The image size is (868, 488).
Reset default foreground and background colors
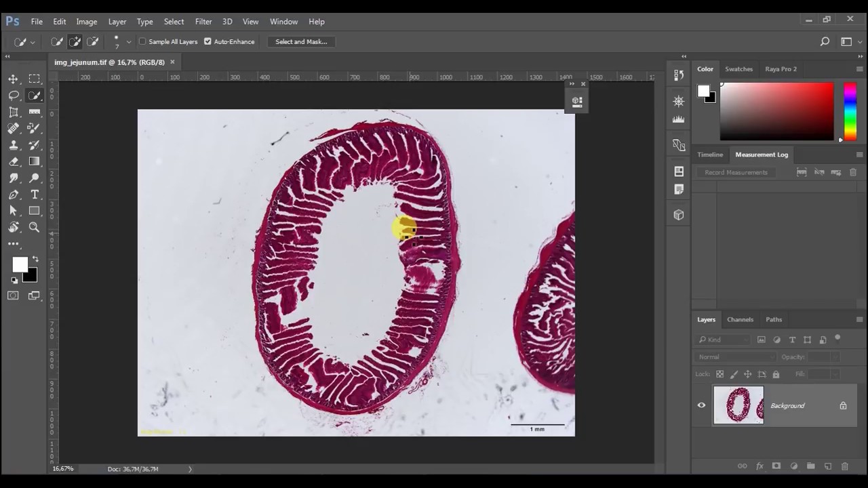(14, 280)
